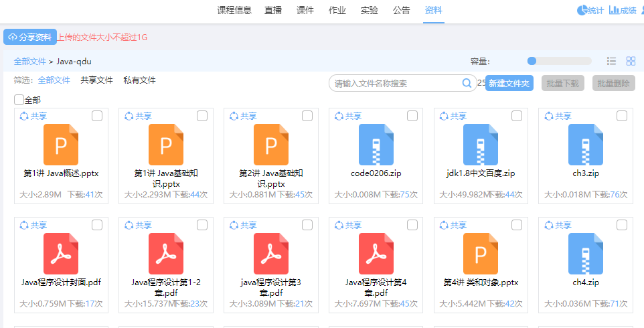
Task: Open the 第1讲 Java概述.pptx file icon
Action: (61, 145)
